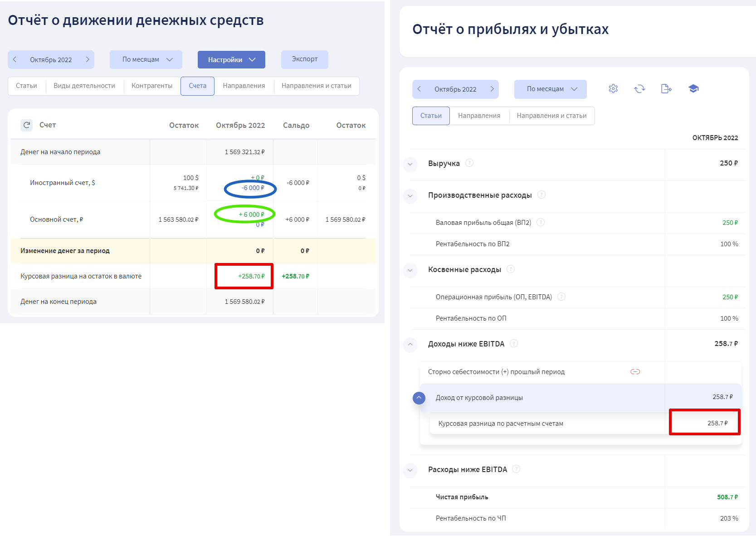The image size is (756, 536).
Task: Click ОКТЯБРЬ 2022 column header in profit report
Action: click(715, 138)
